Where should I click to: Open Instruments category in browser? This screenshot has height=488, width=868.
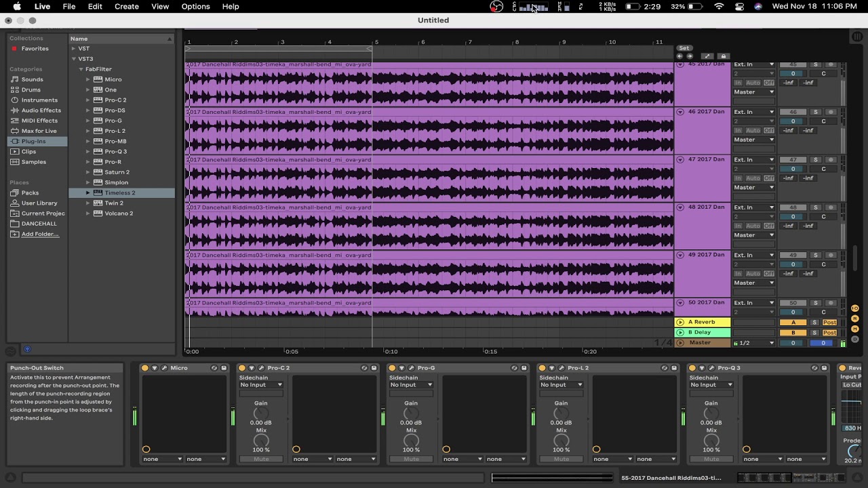tap(39, 100)
